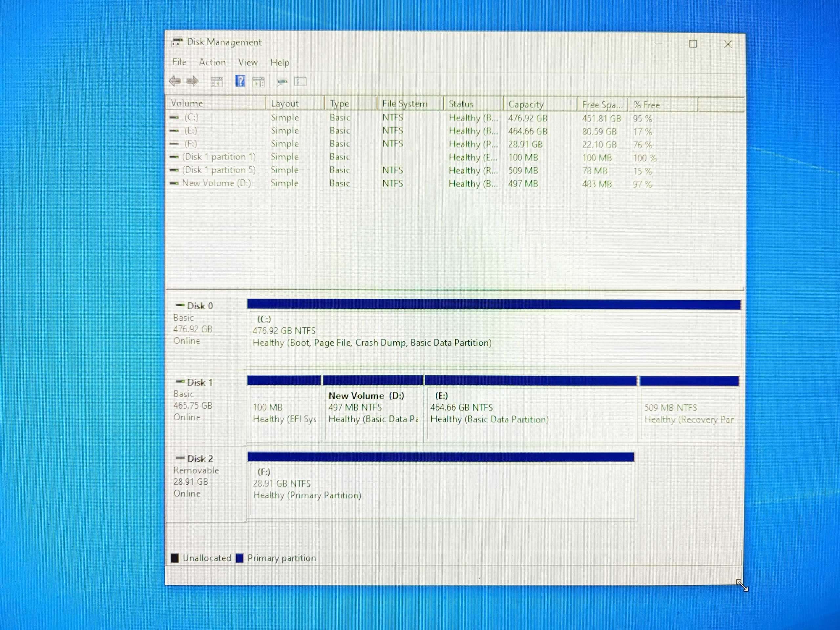Click the Forward arrow toolbar icon
This screenshot has height=630, width=840.
pyautogui.click(x=193, y=81)
